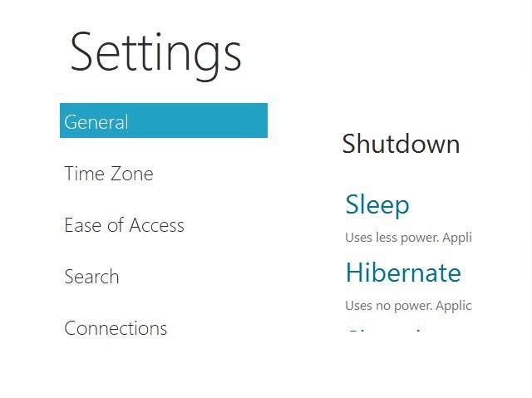Choose the Hibernate power option
The height and width of the screenshot is (398, 532).
(x=403, y=273)
